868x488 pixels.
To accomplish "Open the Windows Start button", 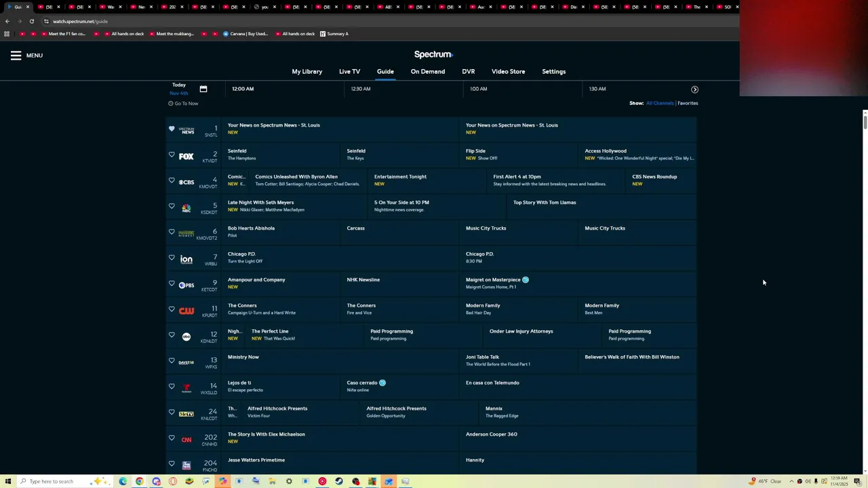I will [7, 481].
